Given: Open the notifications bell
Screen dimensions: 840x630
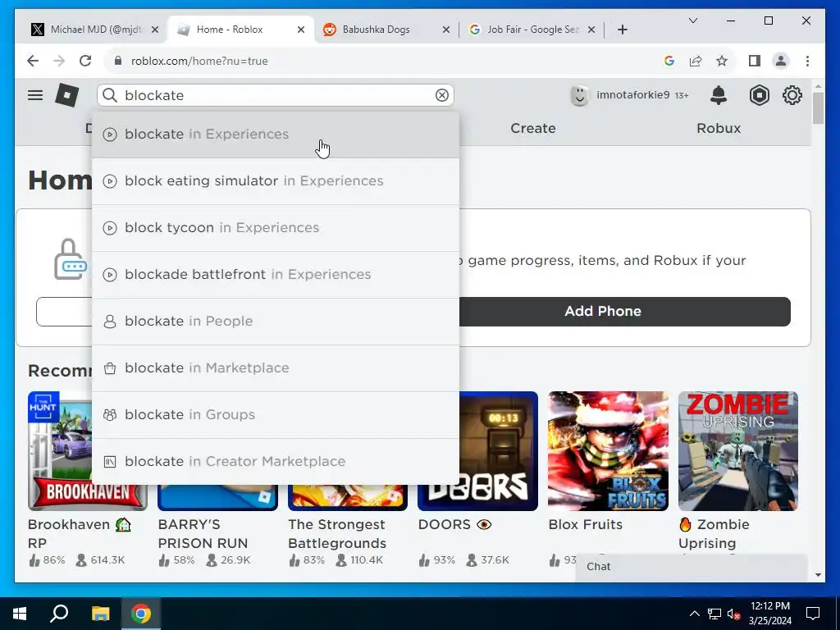Looking at the screenshot, I should 719,95.
